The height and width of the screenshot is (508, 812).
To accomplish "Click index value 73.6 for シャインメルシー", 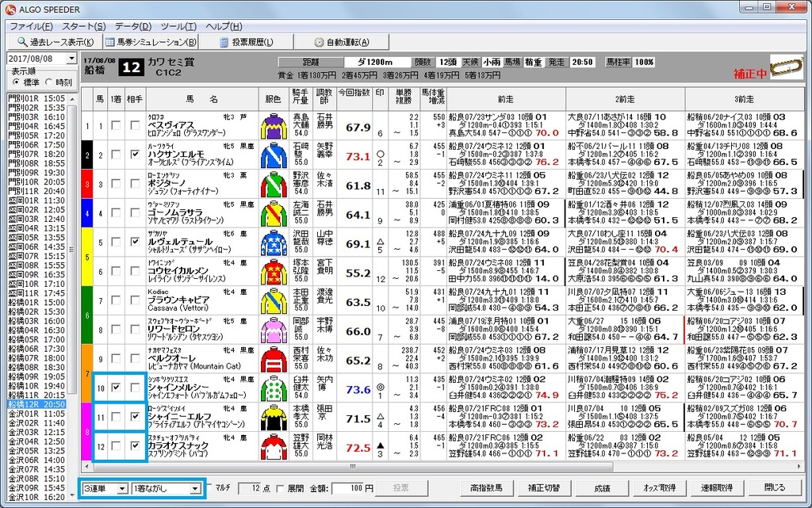I will click(358, 390).
